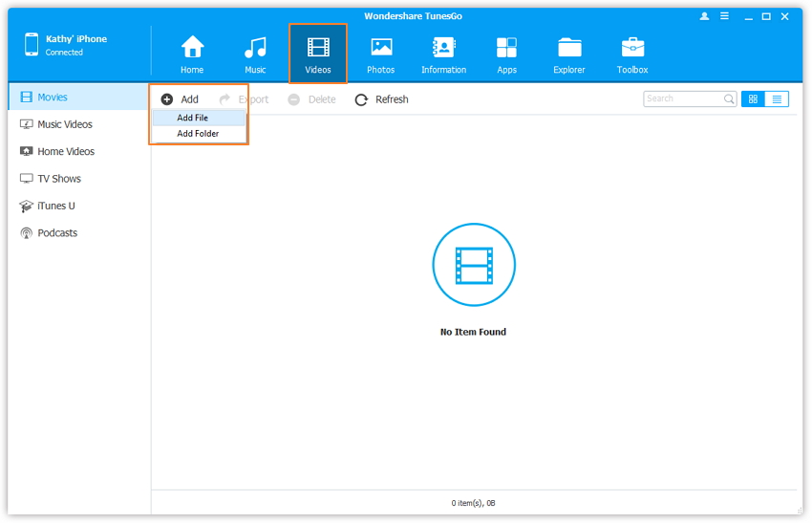
Task: Open the hamburger menu in title bar
Action: coord(725,17)
